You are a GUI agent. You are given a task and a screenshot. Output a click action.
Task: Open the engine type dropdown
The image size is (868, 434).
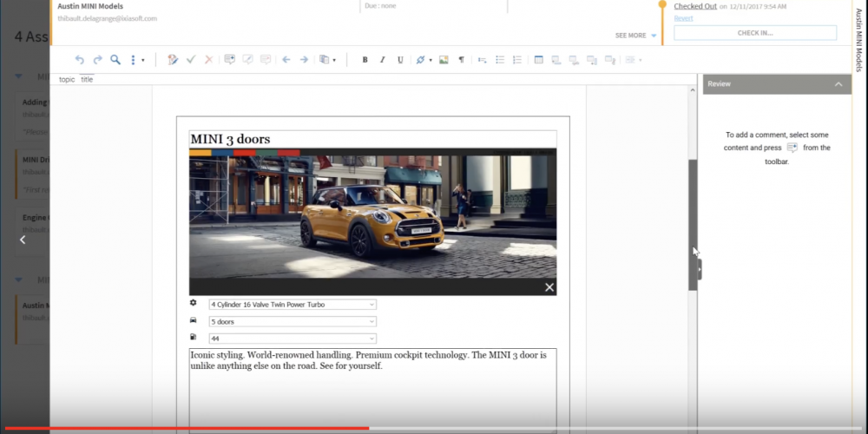[x=293, y=305]
